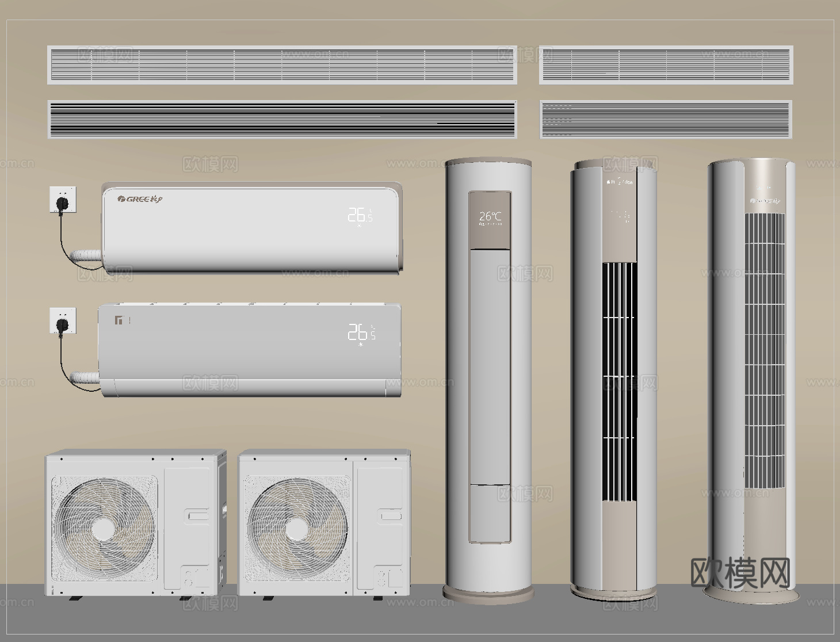The height and width of the screenshot is (642, 840).
Task: Click the fan of the left outdoor condenser
Action: click(105, 528)
